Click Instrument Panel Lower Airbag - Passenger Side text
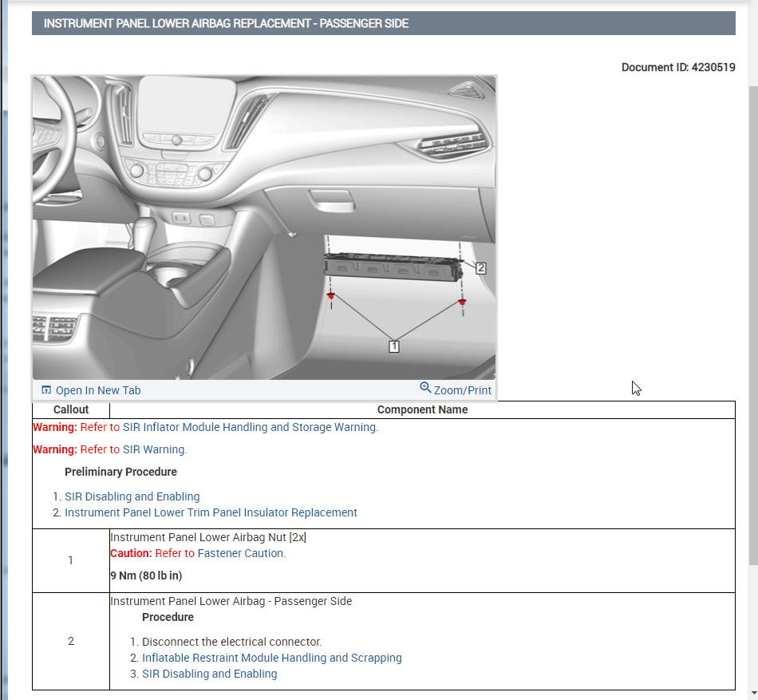758x700 pixels. (231, 601)
